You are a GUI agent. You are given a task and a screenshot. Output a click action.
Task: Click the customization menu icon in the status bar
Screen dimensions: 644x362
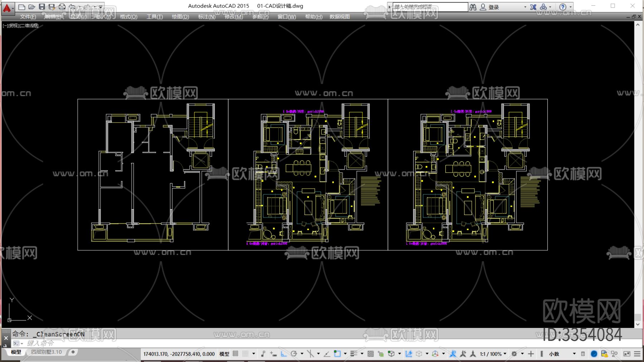point(637,354)
